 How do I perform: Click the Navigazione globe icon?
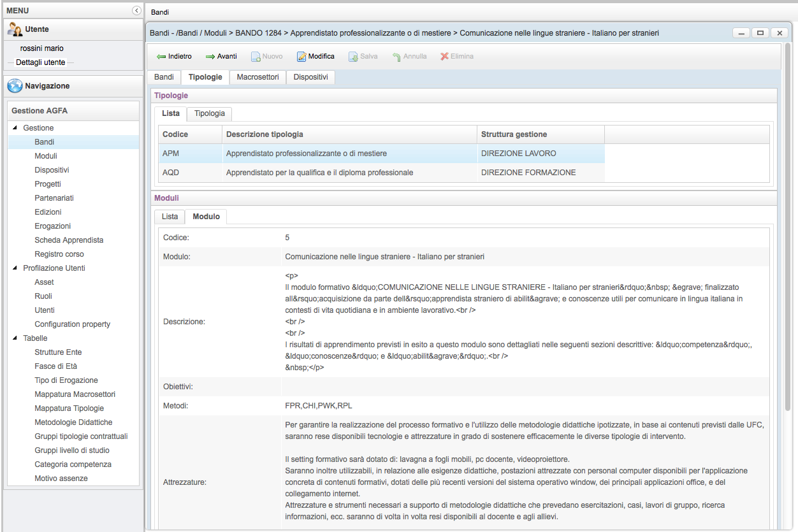[15, 86]
